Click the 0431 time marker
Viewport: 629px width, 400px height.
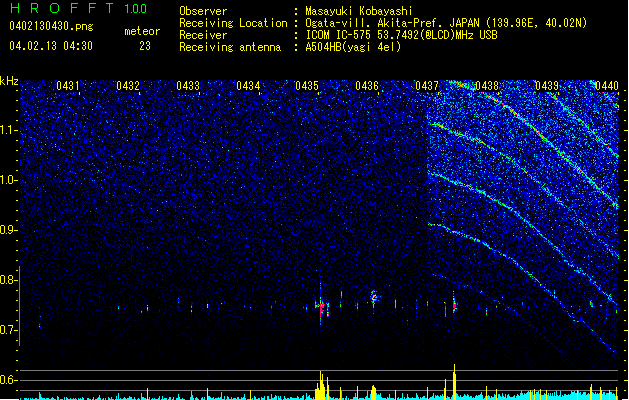[x=67, y=86]
